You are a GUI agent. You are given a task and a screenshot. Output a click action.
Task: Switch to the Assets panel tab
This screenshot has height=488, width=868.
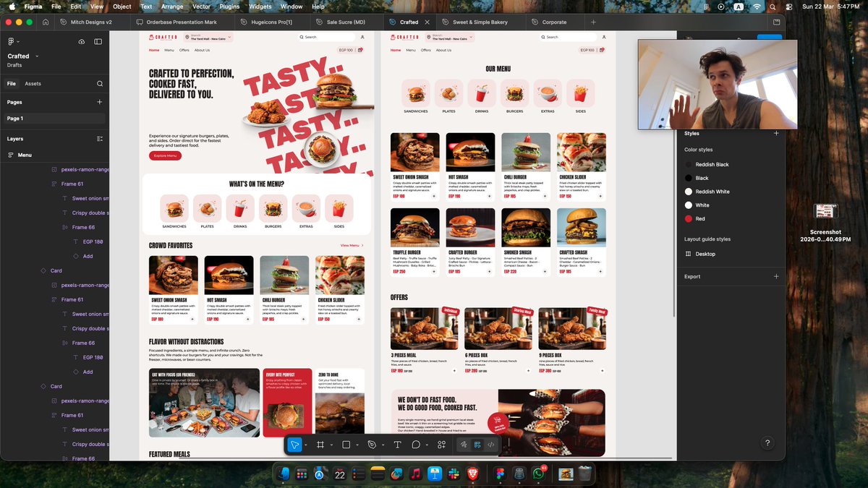[33, 84]
